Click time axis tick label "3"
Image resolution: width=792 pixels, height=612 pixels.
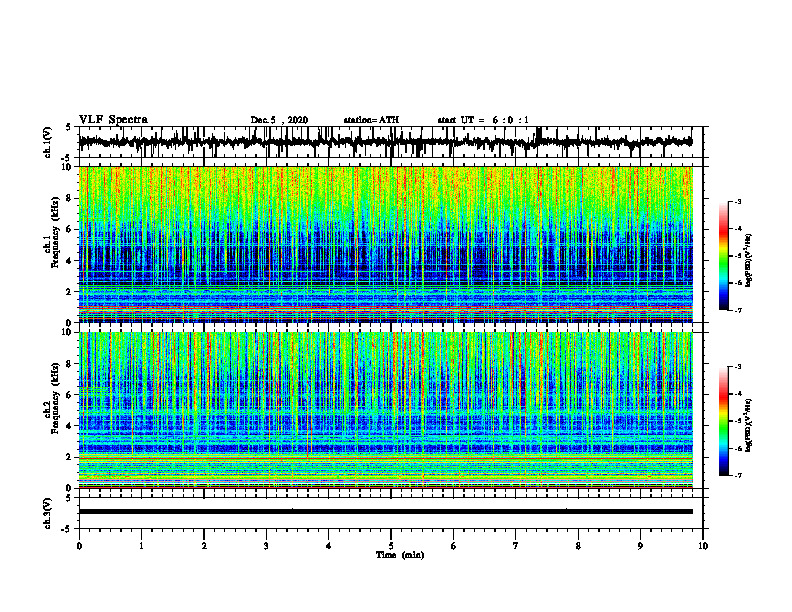pos(266,546)
